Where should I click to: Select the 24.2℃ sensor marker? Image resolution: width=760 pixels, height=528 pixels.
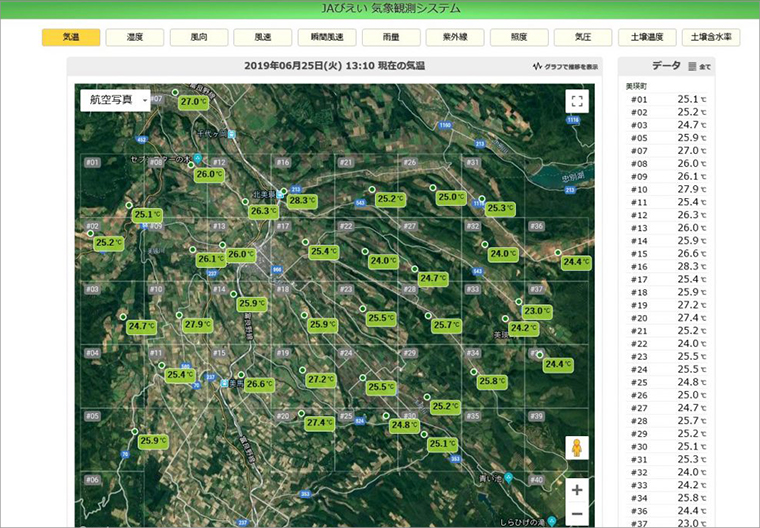(x=523, y=328)
